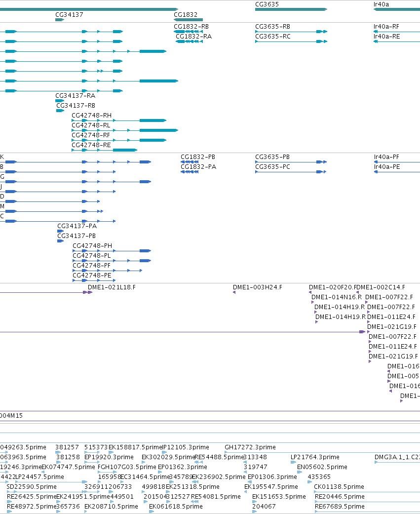Select the small teal CG34137 gene arrow
This screenshot has width=420, height=514.
tap(60, 20)
